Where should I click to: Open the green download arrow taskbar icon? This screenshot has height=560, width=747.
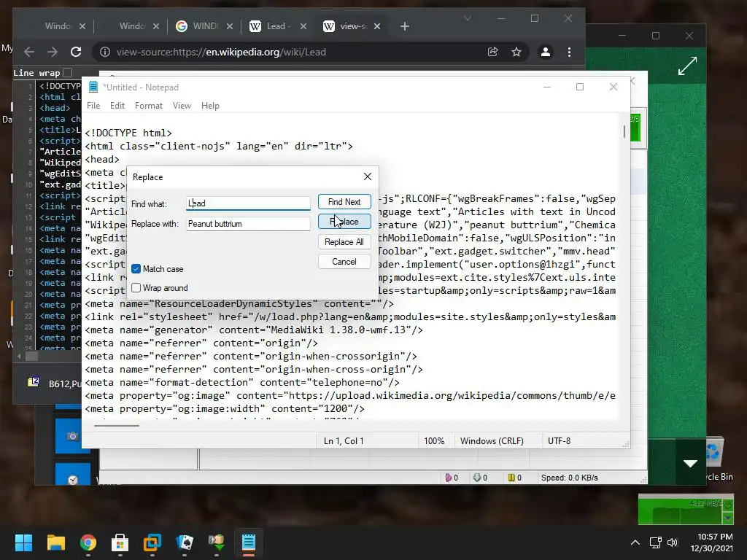point(216,542)
